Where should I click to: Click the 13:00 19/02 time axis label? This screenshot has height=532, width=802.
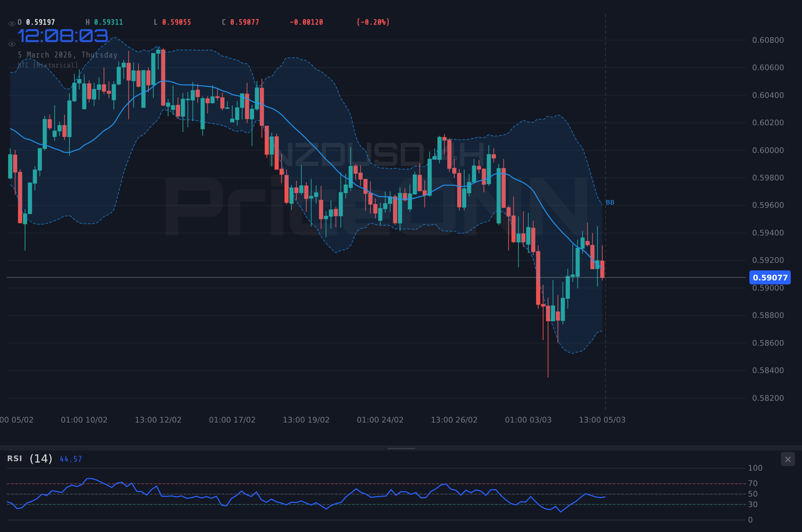click(306, 420)
